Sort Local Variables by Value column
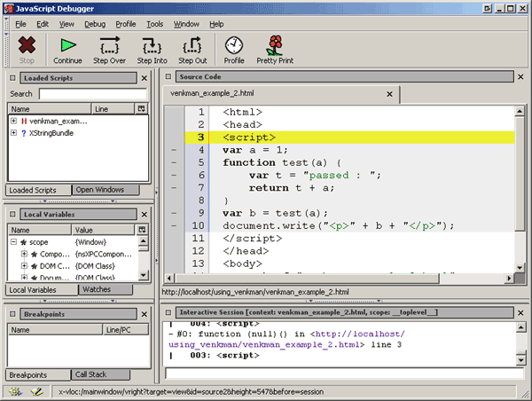532x401 pixels. [x=103, y=230]
